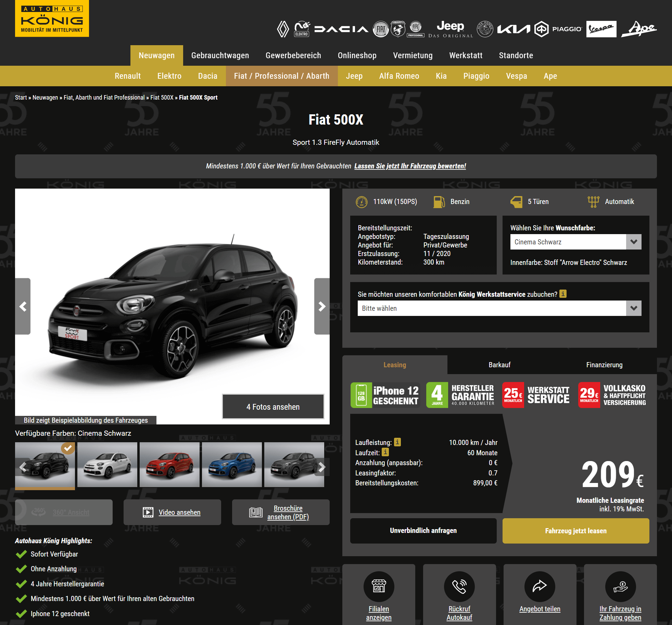Open the Gewerbebereich menu
The width and height of the screenshot is (672, 625).
[x=293, y=55]
